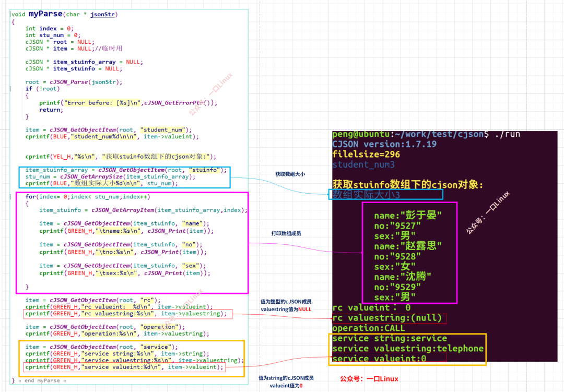
Task: Click terminal line 'filelsize=296'
Action: (x=366, y=155)
